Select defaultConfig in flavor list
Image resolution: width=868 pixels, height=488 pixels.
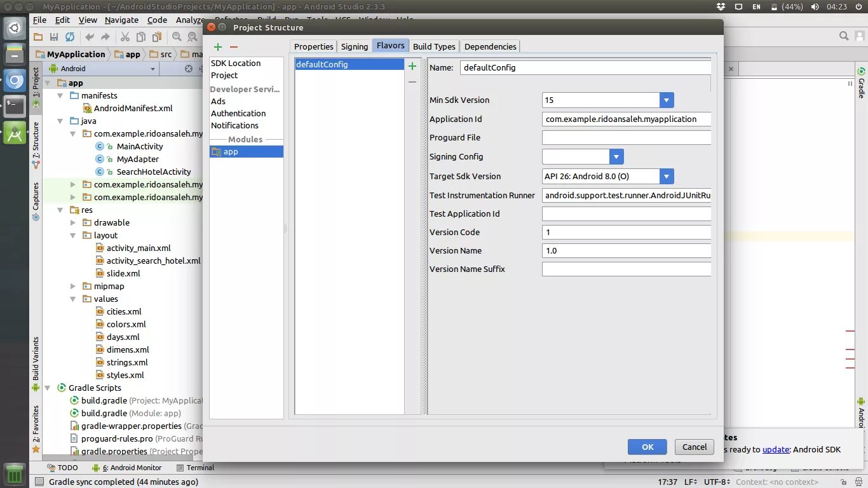[349, 64]
